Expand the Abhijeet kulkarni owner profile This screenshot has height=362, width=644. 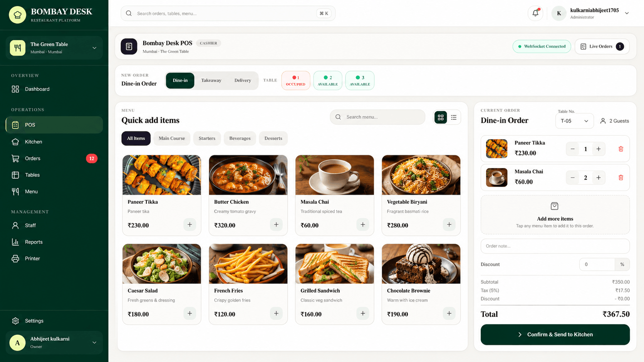tap(54, 342)
